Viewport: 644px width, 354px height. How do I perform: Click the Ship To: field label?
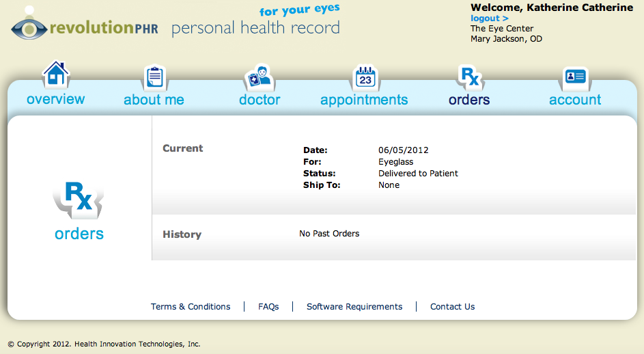[x=322, y=185]
